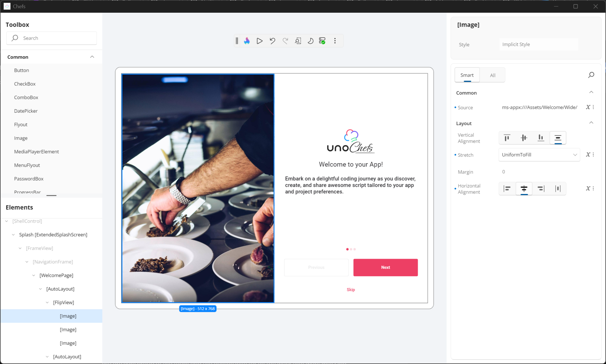This screenshot has height=364, width=606.
Task: Redo the last change
Action: pos(285,41)
